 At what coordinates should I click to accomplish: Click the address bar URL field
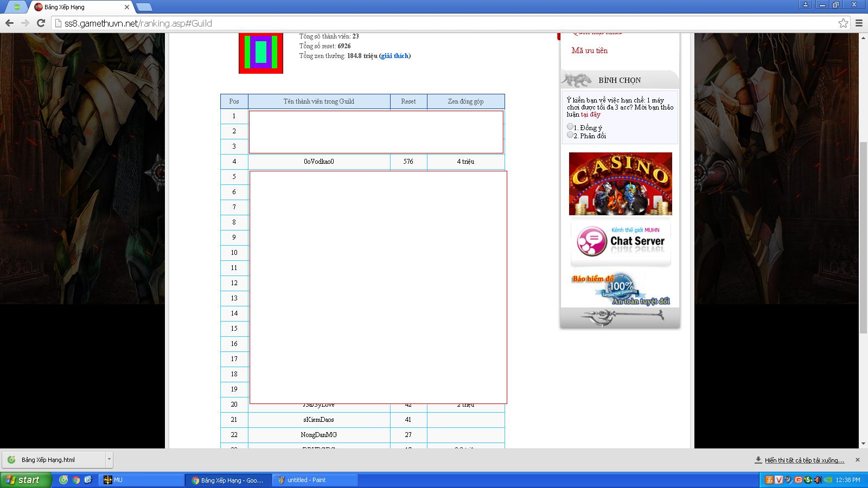[434, 23]
